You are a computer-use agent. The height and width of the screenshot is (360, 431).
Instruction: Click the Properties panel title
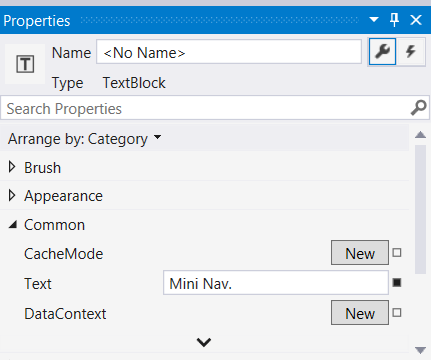(37, 21)
